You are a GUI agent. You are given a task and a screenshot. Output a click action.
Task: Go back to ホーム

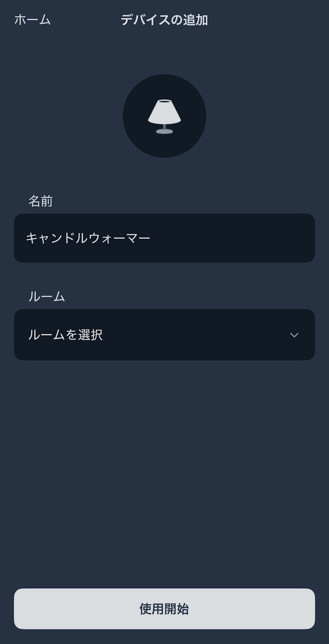[32, 20]
